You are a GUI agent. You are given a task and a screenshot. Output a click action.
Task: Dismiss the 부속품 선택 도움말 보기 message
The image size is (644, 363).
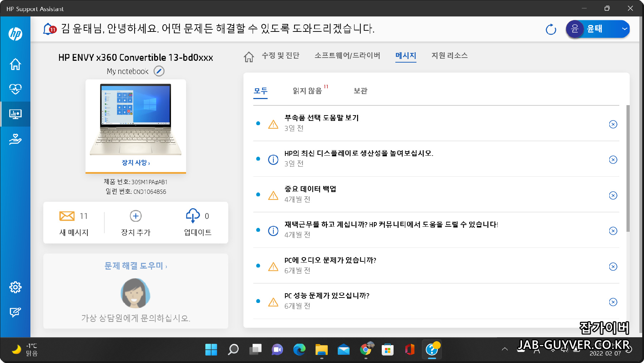pyautogui.click(x=613, y=124)
